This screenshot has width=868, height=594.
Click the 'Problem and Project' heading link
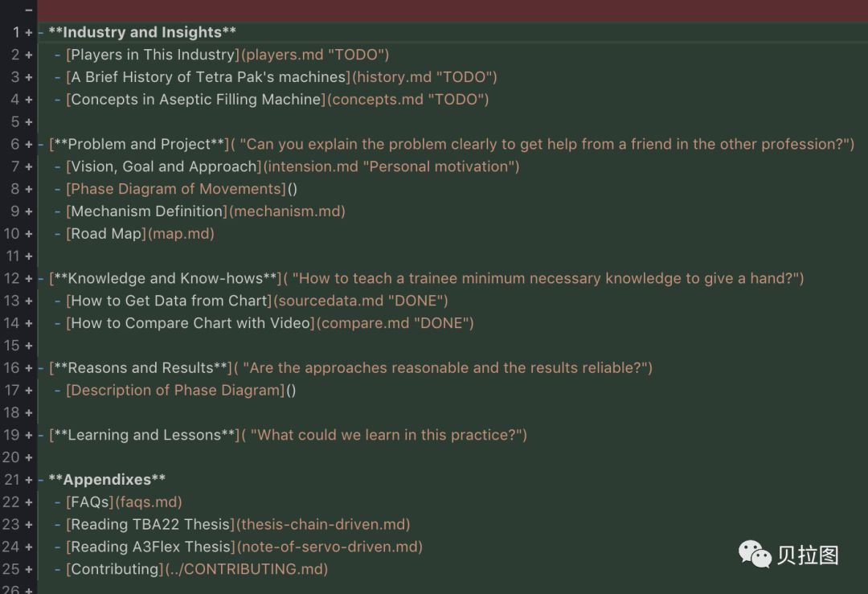click(x=139, y=145)
